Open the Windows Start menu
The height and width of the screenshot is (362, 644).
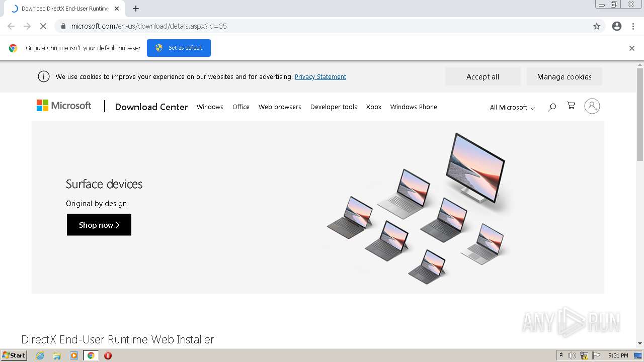tap(14, 355)
